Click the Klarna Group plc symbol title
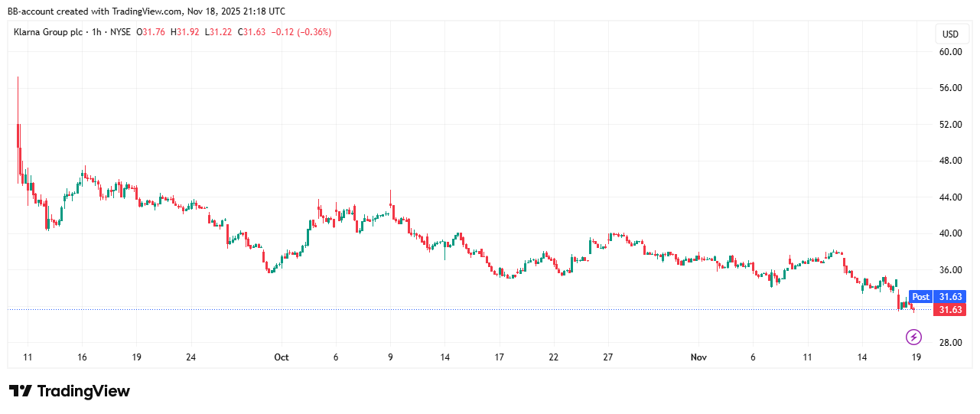 [x=47, y=32]
